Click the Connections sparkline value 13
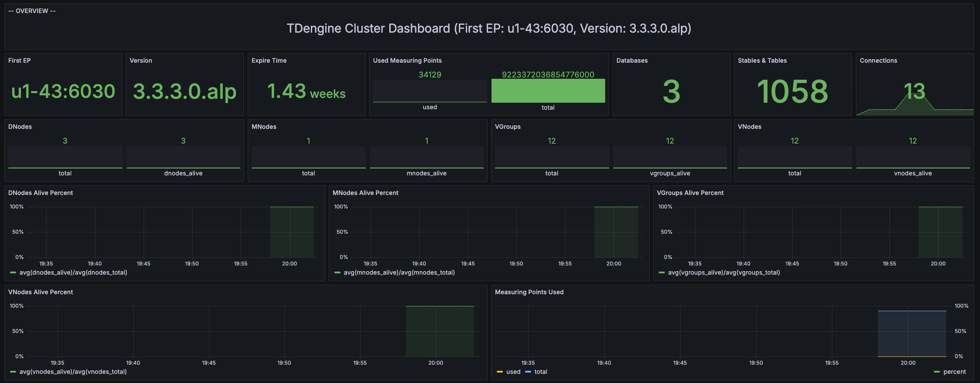The height and width of the screenshot is (383, 980). (x=914, y=91)
